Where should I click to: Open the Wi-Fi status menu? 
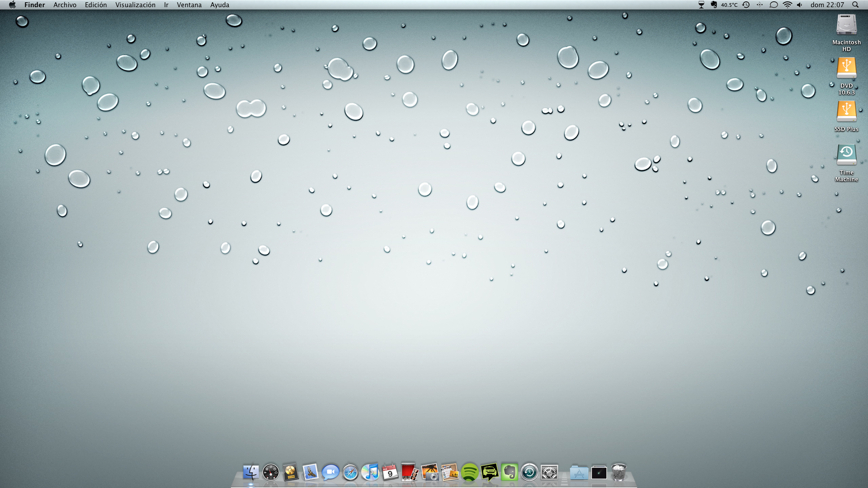point(787,5)
